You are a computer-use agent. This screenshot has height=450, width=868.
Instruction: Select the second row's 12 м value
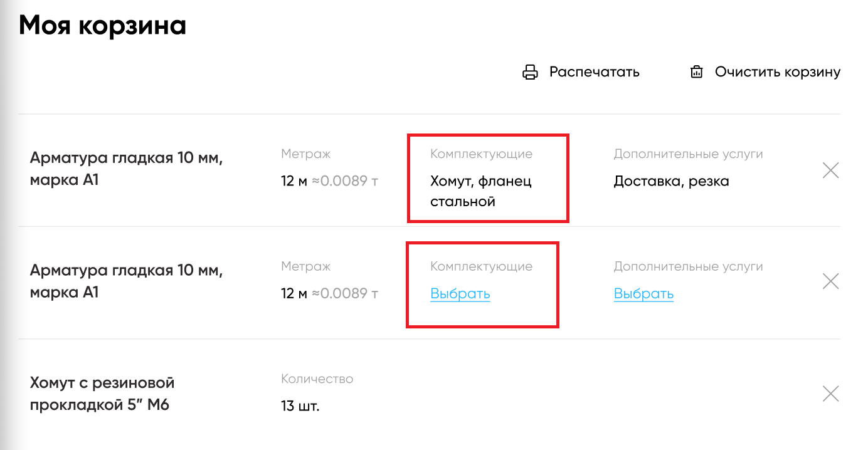point(294,294)
